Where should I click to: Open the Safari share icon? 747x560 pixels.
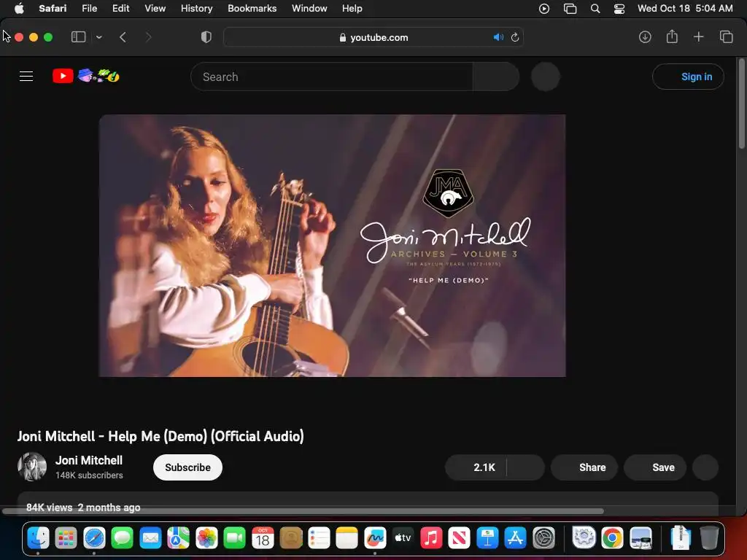[672, 36]
